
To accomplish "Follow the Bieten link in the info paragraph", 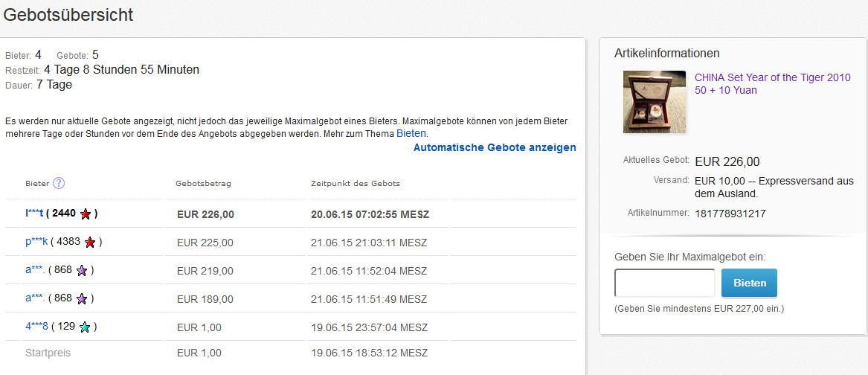I will click(411, 133).
